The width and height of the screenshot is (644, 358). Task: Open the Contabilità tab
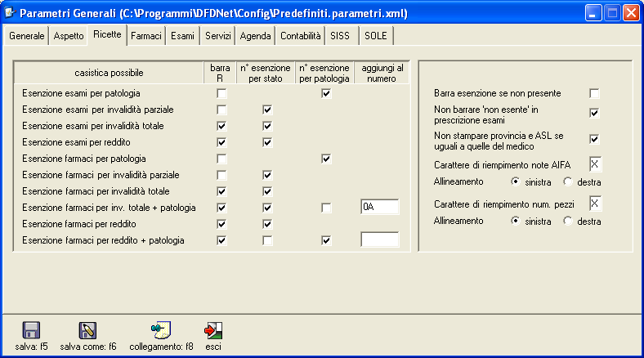(300, 37)
